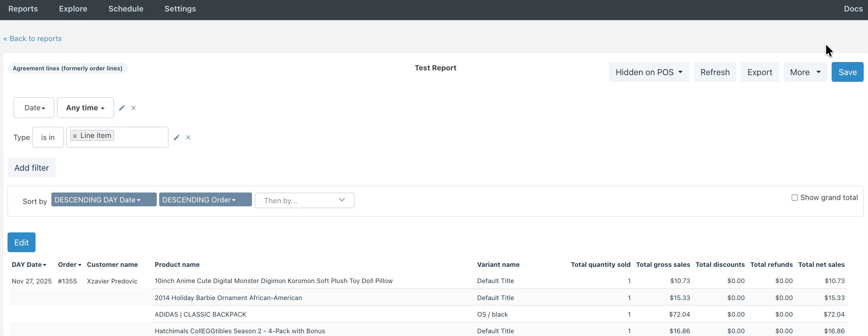This screenshot has width=868, height=336.
Task: Click the Nov 27, 2025 date cell
Action: point(32,281)
